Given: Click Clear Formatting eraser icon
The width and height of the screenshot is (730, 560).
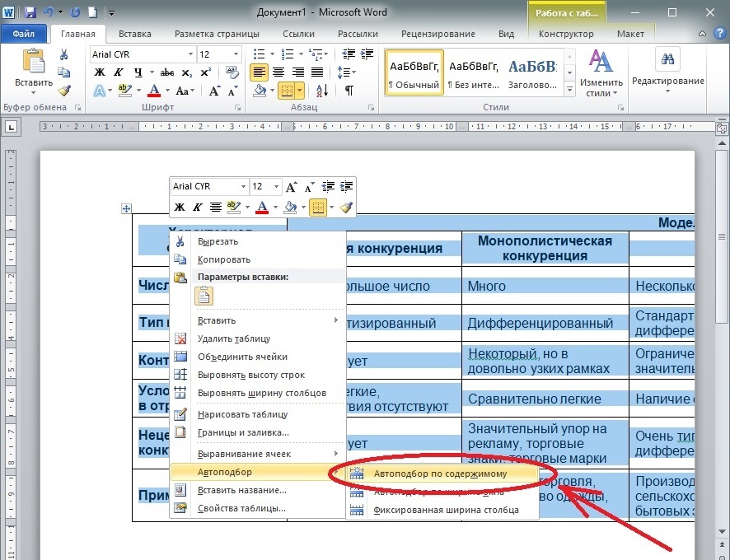Looking at the screenshot, I should point(232,72).
